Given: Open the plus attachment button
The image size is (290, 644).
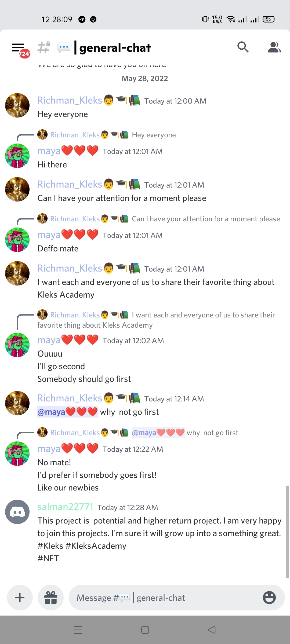Looking at the screenshot, I should (20, 598).
